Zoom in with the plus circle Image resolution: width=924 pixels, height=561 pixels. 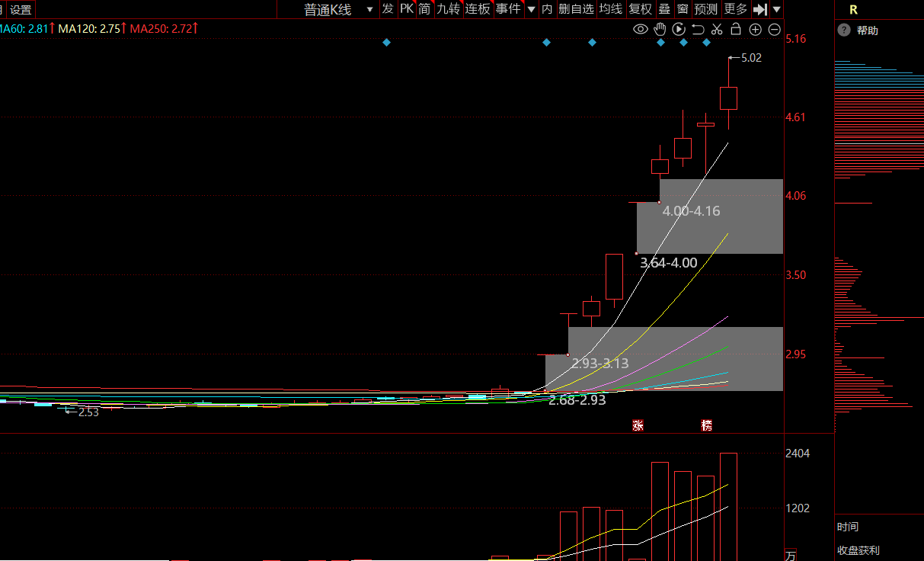[756, 29]
